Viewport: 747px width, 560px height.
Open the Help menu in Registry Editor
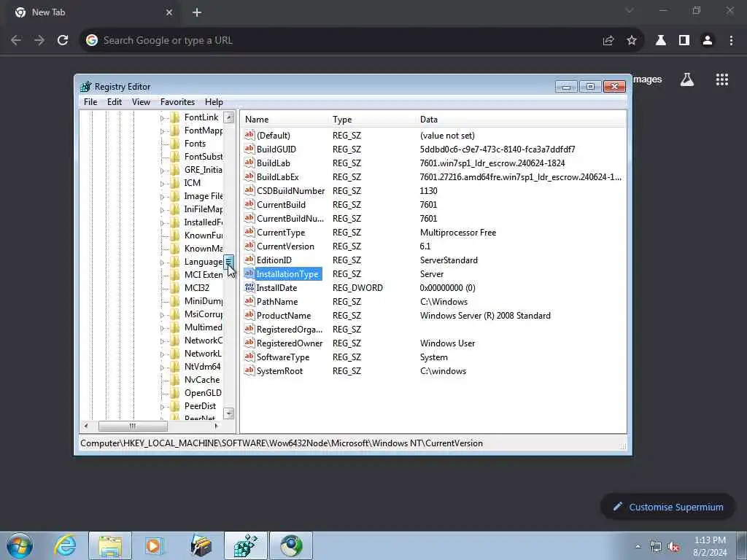click(x=214, y=102)
